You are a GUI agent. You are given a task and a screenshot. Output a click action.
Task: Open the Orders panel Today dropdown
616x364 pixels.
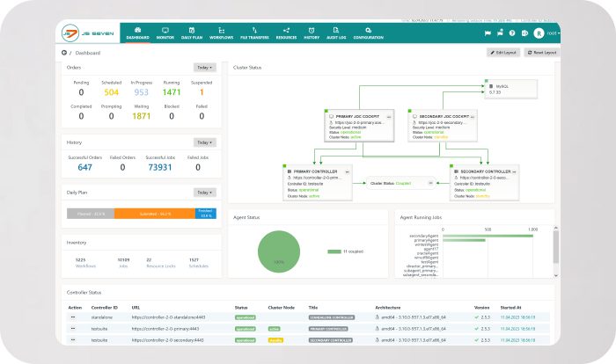(x=203, y=67)
